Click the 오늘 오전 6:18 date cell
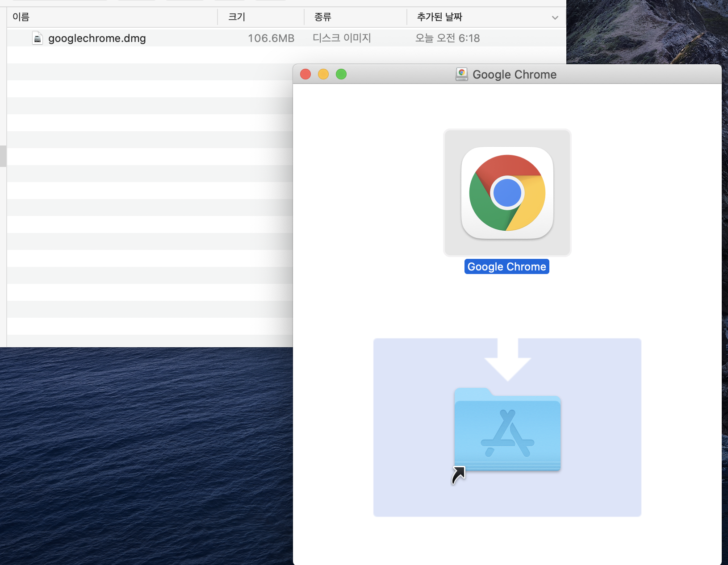This screenshot has width=728, height=565. [448, 38]
